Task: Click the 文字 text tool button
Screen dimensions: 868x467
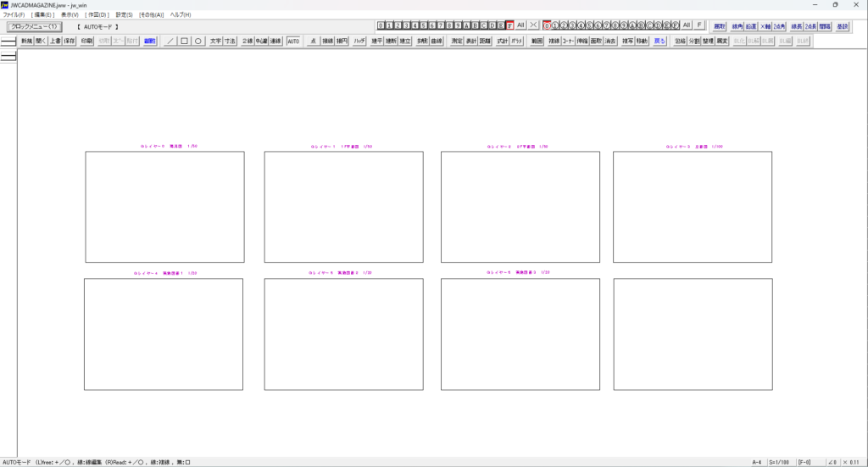Action: (215, 41)
